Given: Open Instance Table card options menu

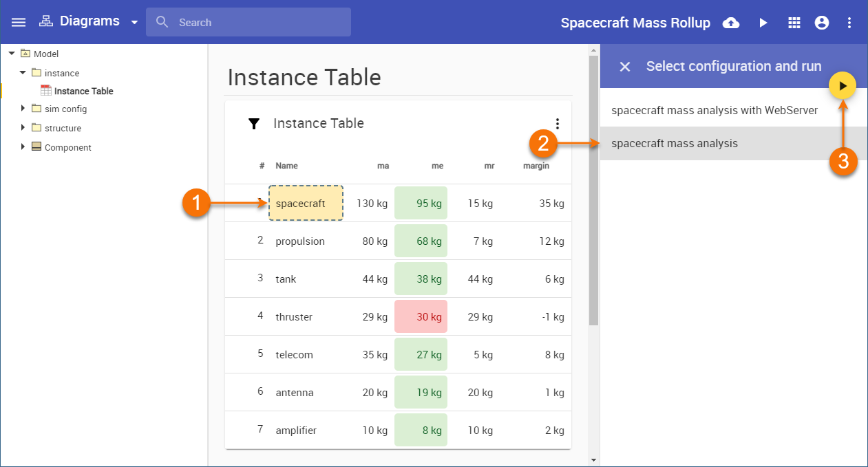Looking at the screenshot, I should [558, 124].
